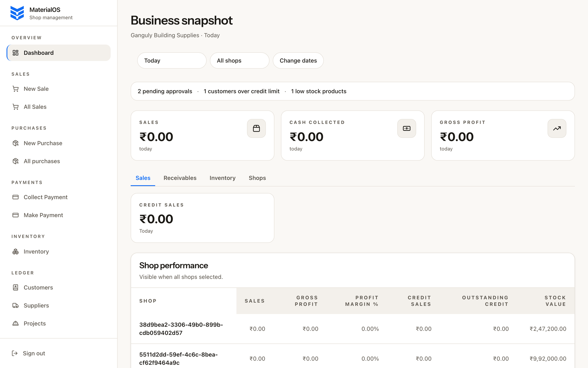588x368 pixels.
Task: Click the Sign out label
Action: (34, 353)
